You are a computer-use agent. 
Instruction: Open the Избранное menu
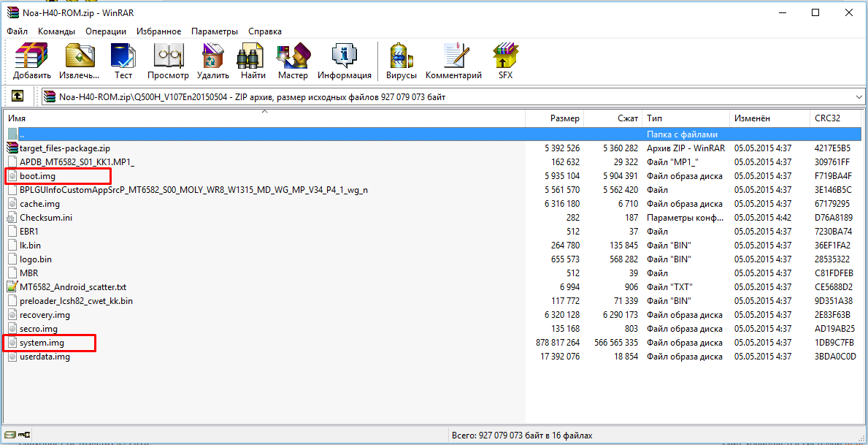[x=159, y=31]
